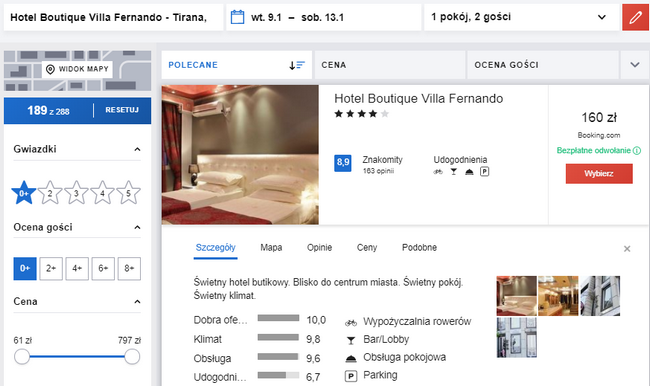The image size is (650, 386).
Task: Sort results by Cena
Action: point(390,65)
